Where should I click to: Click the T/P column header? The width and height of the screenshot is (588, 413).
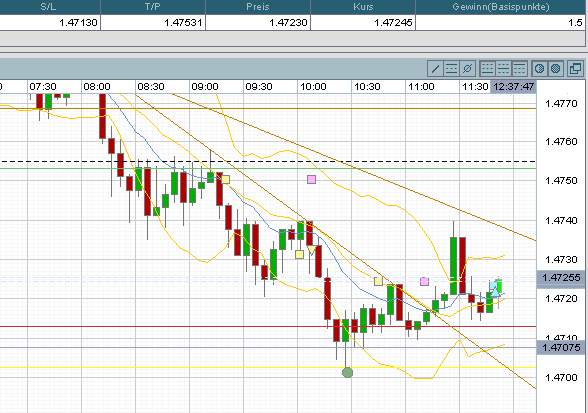point(153,7)
